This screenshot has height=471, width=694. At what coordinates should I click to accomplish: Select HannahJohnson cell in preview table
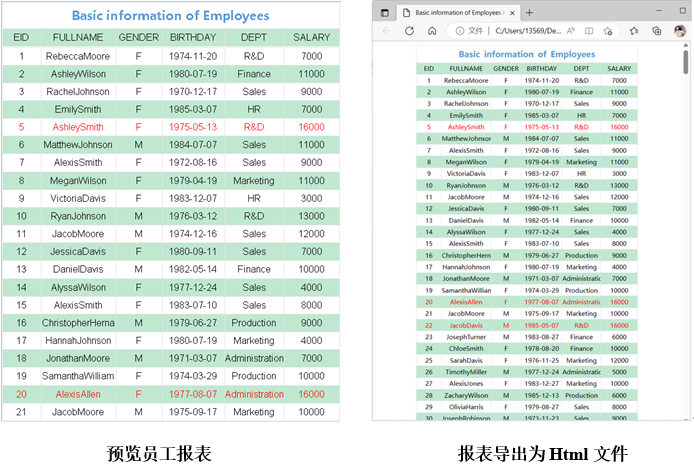78,340
